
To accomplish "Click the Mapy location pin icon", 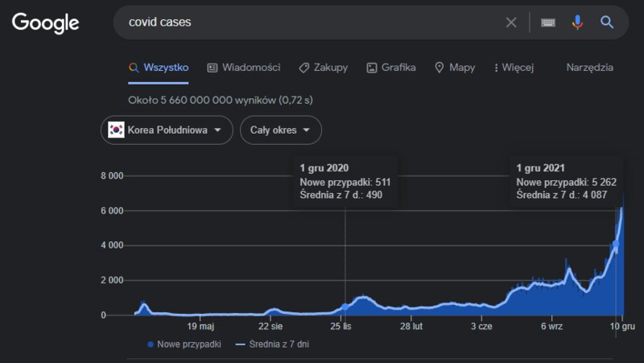I will click(x=439, y=68).
